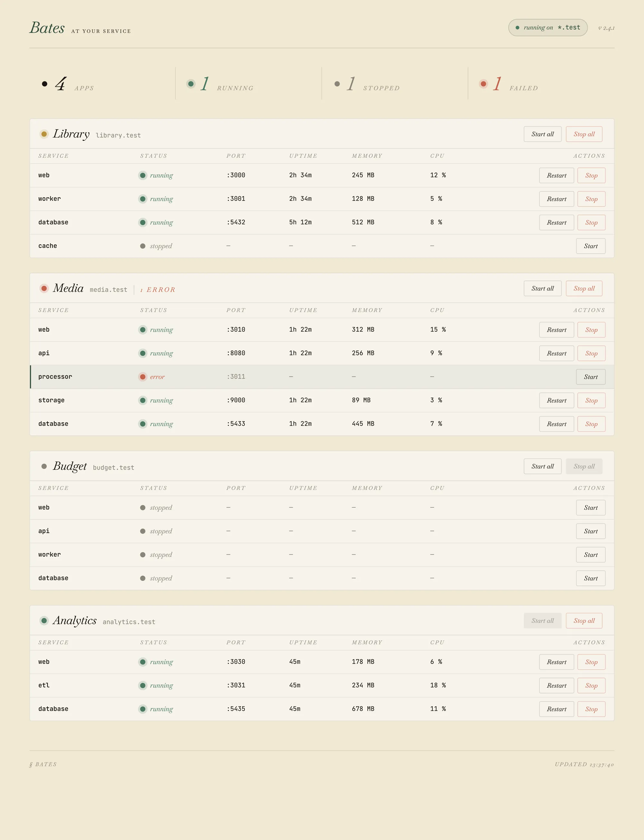Restart Library worker service

(x=556, y=199)
